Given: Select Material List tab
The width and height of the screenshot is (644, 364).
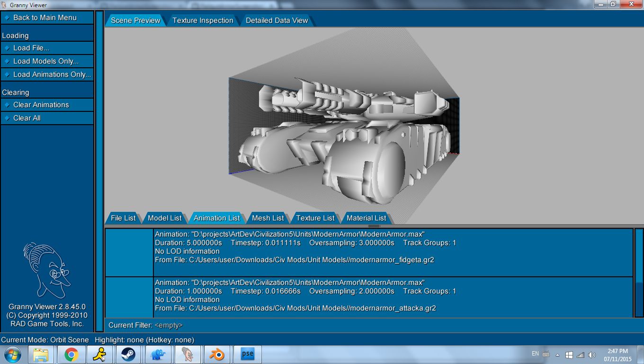Looking at the screenshot, I should pyautogui.click(x=366, y=218).
